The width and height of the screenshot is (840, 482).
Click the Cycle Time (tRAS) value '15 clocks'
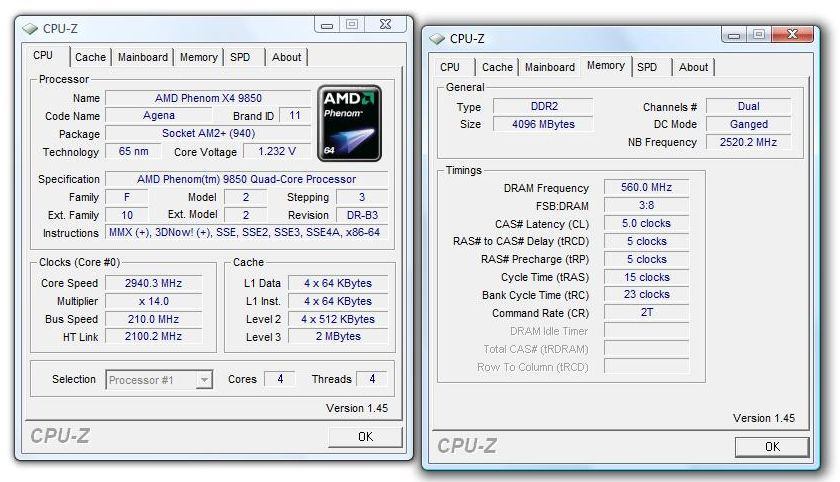click(646, 277)
